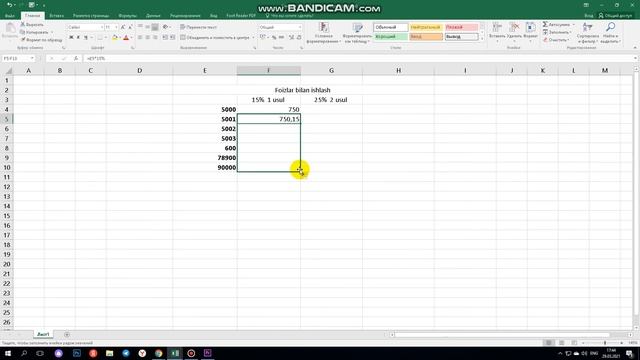This screenshot has height=360, width=640.
Task: Open the fill color dropdown arrow
Action: 120,38
